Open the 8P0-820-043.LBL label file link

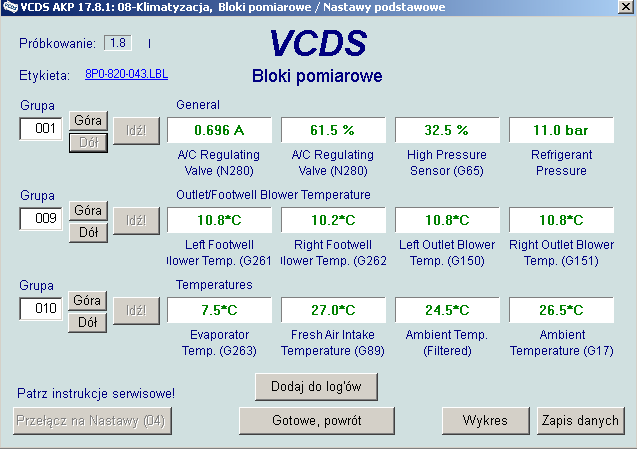(x=126, y=74)
